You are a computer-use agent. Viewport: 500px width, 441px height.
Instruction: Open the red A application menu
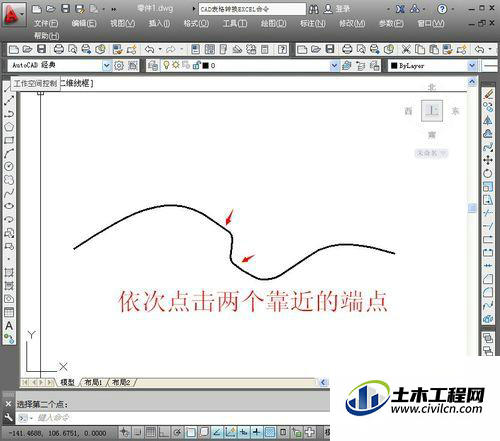pos(13,15)
